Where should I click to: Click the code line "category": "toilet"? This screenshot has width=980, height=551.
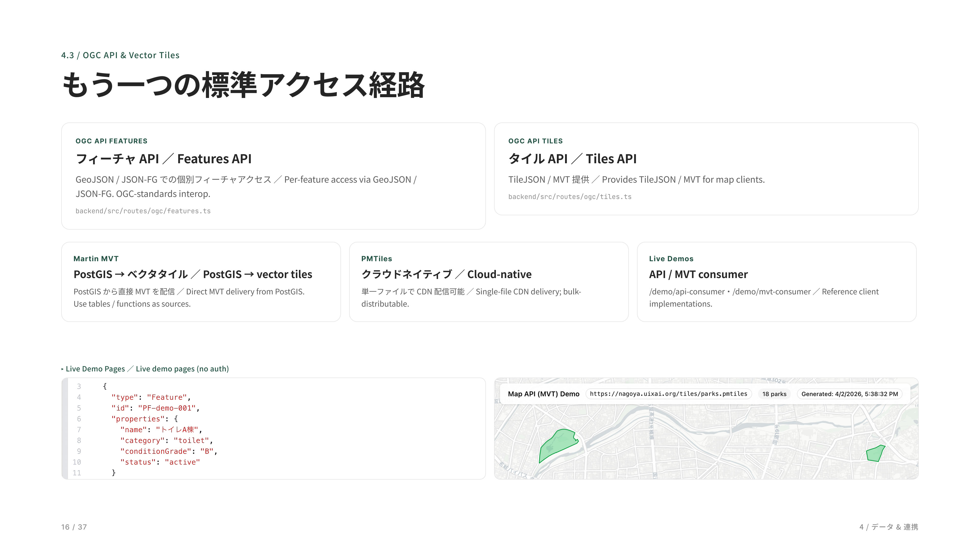click(167, 440)
